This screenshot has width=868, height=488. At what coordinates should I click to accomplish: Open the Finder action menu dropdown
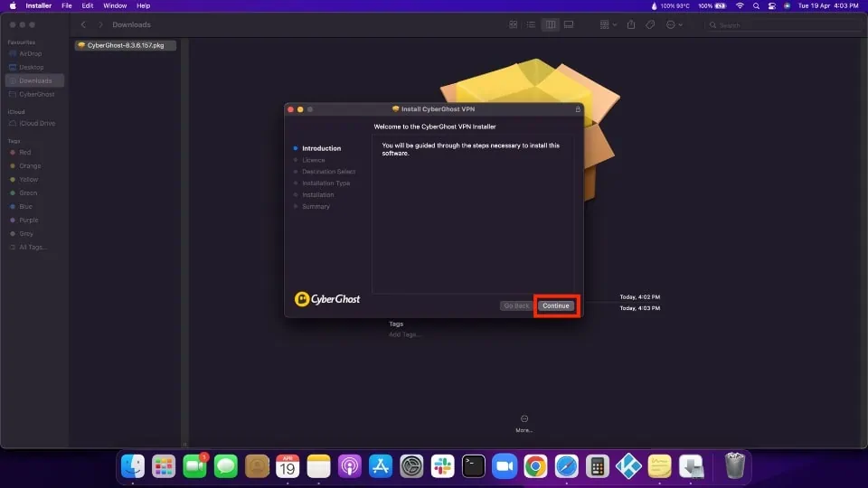[x=675, y=25]
